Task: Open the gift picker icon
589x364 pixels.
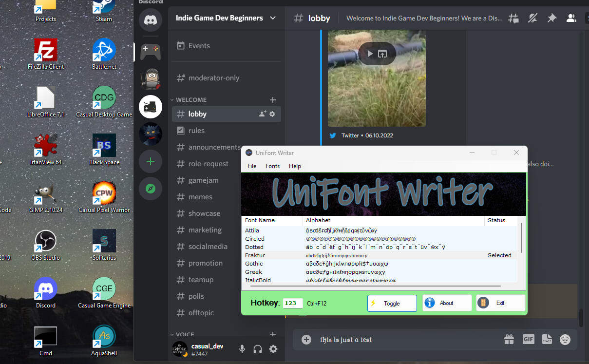Action: tap(509, 339)
